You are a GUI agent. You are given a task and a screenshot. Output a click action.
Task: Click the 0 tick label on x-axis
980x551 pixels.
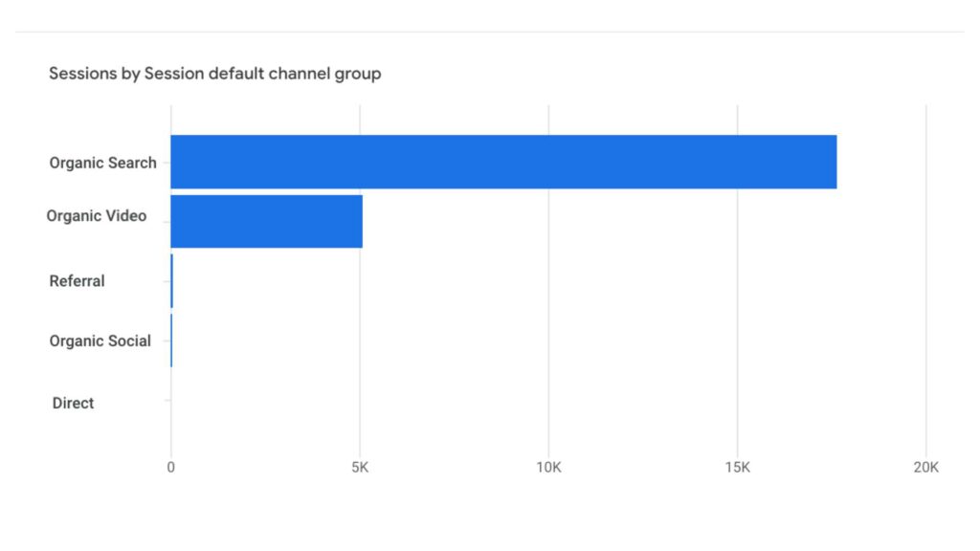(x=170, y=467)
